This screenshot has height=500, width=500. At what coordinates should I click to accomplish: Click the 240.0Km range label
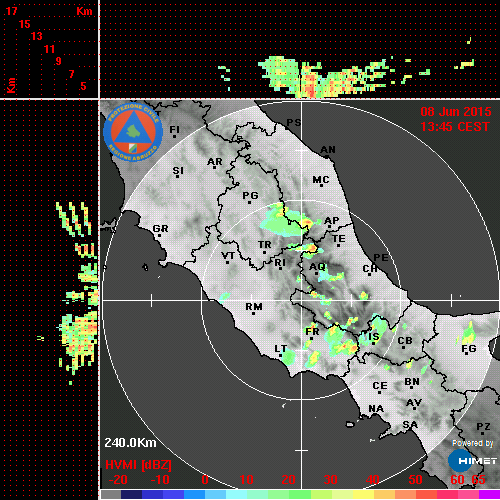click(130, 443)
